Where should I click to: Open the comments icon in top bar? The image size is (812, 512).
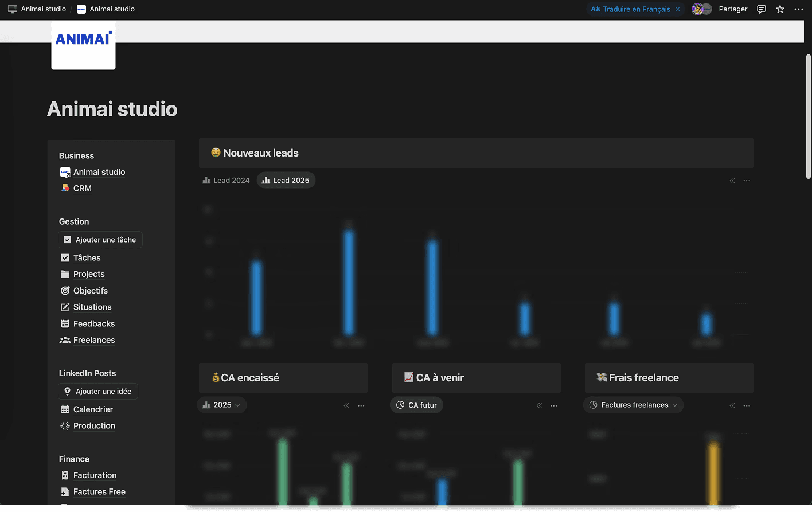point(762,9)
